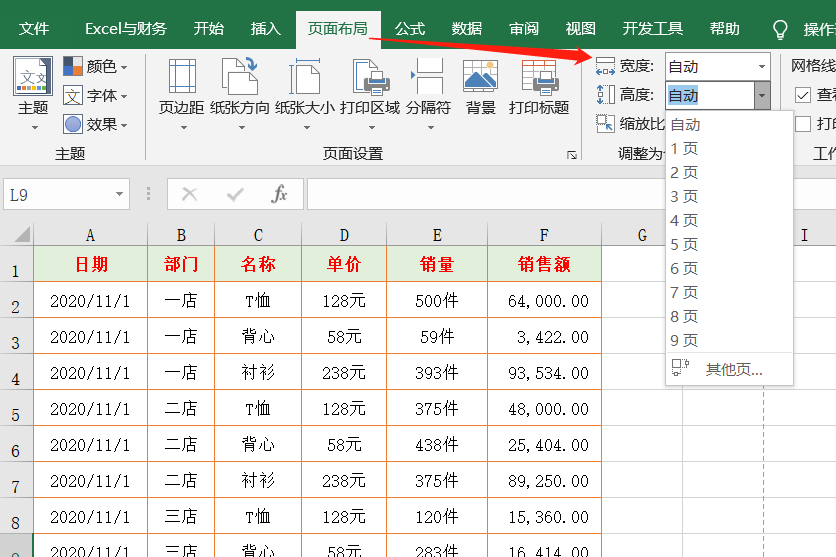
Task: Open the 主题 themes gallery
Action: click(33, 93)
